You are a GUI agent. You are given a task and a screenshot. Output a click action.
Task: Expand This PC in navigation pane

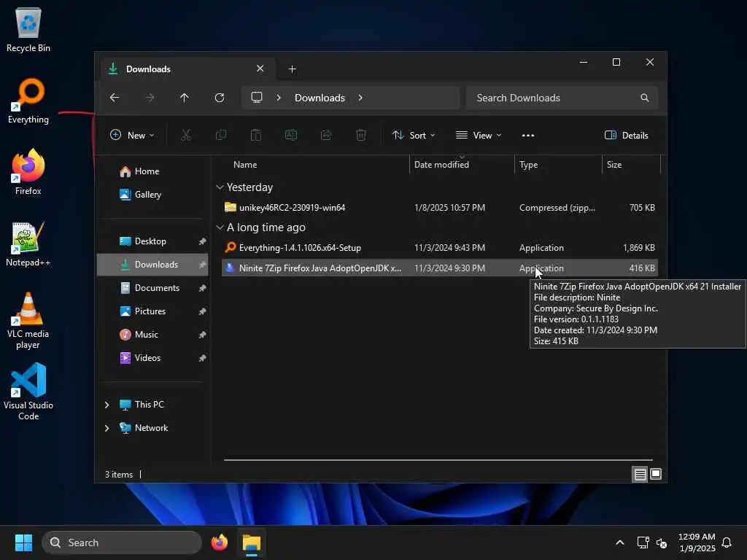tap(107, 405)
